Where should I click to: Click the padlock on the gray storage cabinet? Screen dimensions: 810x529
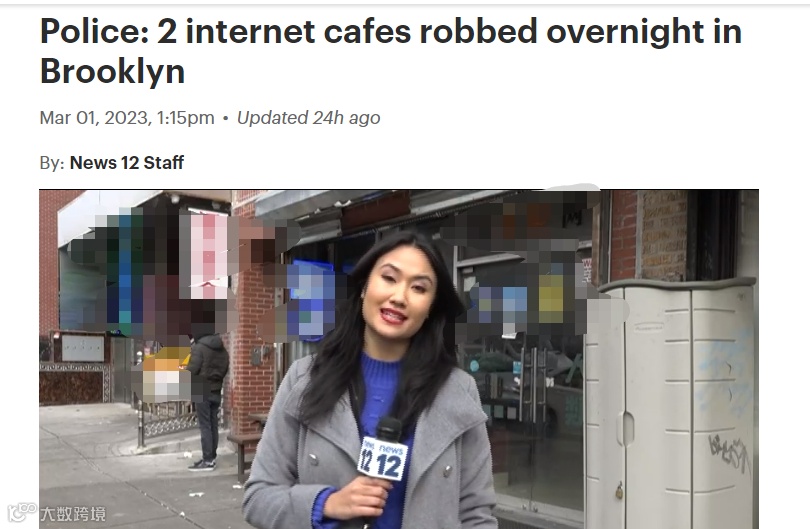pos(619,490)
